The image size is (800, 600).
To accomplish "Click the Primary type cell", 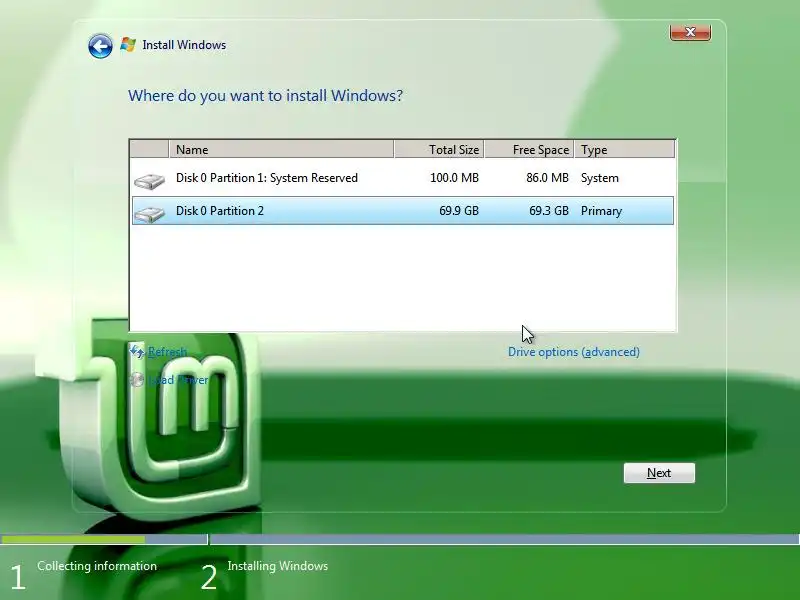I will coord(601,211).
